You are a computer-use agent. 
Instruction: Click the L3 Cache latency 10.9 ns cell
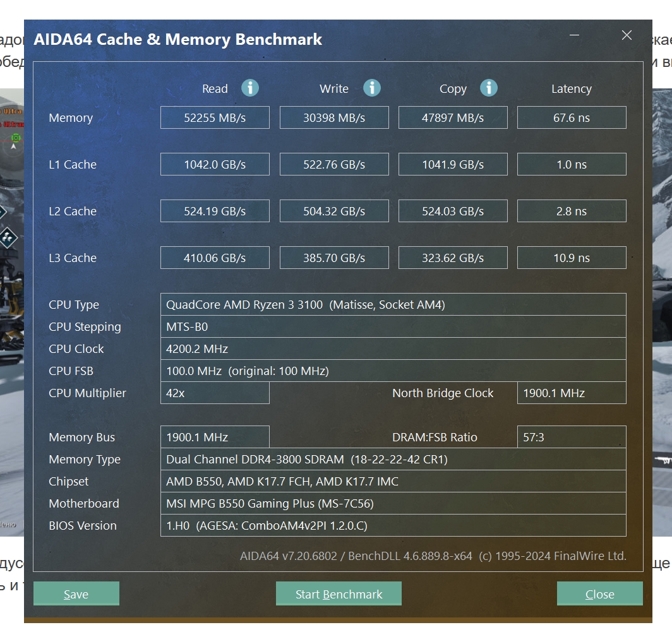(572, 258)
